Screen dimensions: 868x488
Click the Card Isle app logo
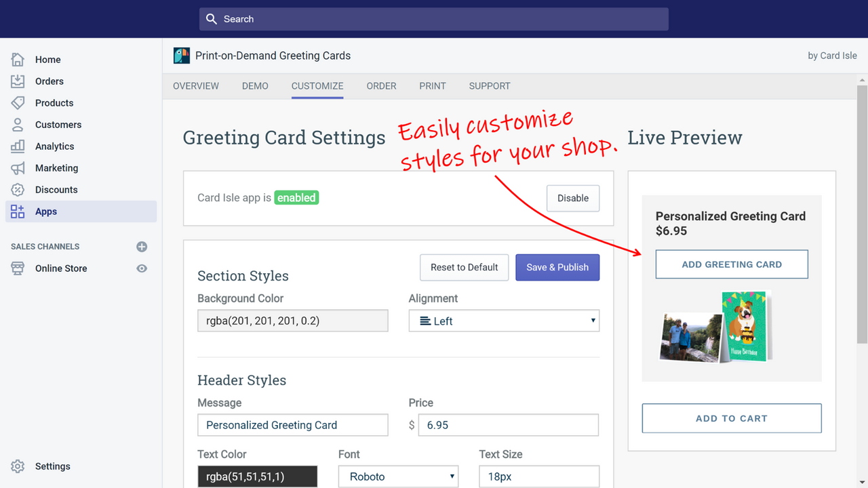click(x=182, y=56)
